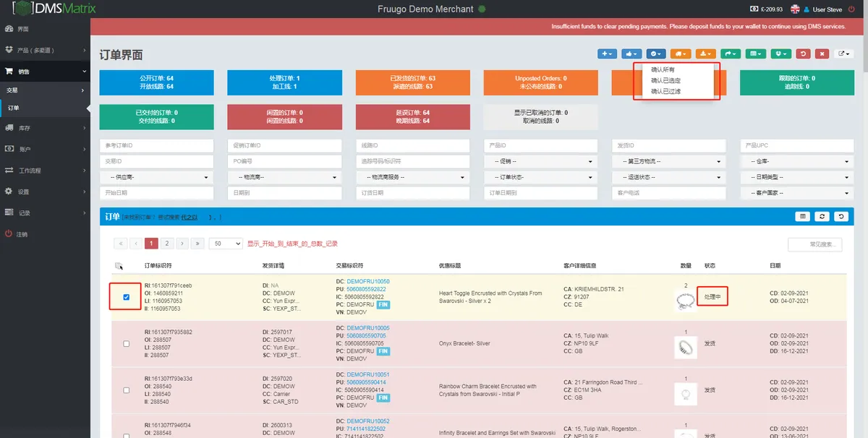Open the orange download dropdown button

[705, 53]
